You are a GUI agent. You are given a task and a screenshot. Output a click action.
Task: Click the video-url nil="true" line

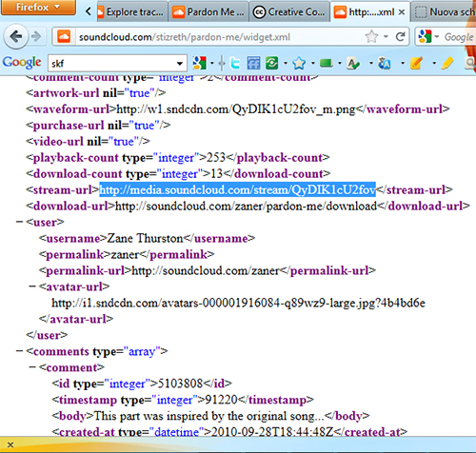88,142
